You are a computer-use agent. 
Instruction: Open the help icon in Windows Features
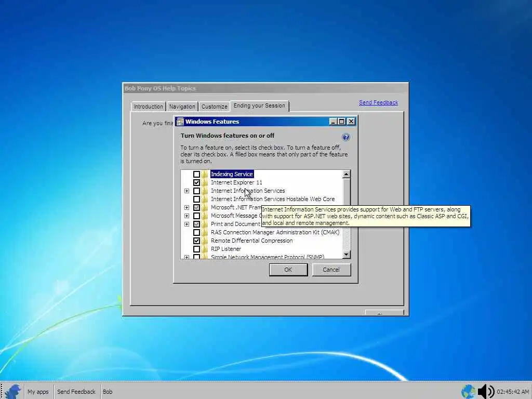(345, 137)
